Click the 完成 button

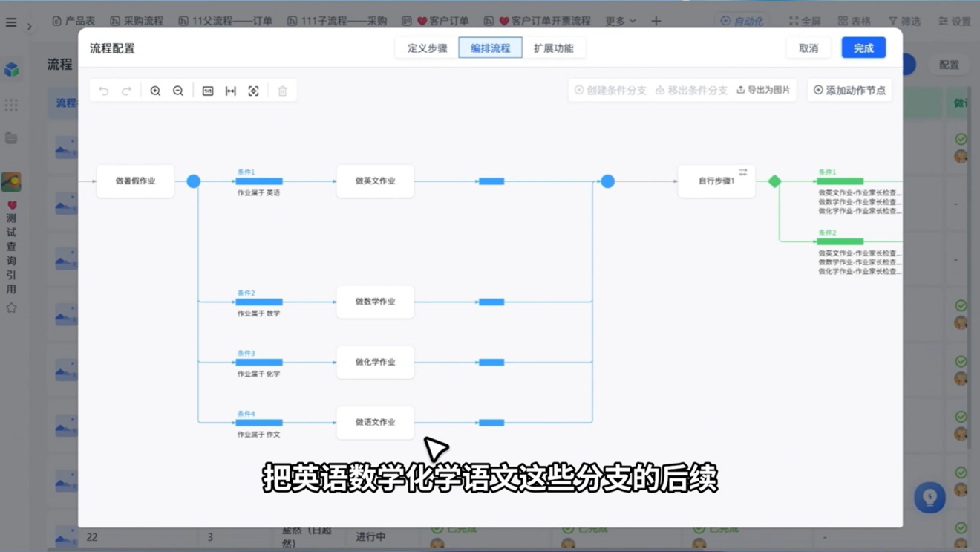coord(863,48)
